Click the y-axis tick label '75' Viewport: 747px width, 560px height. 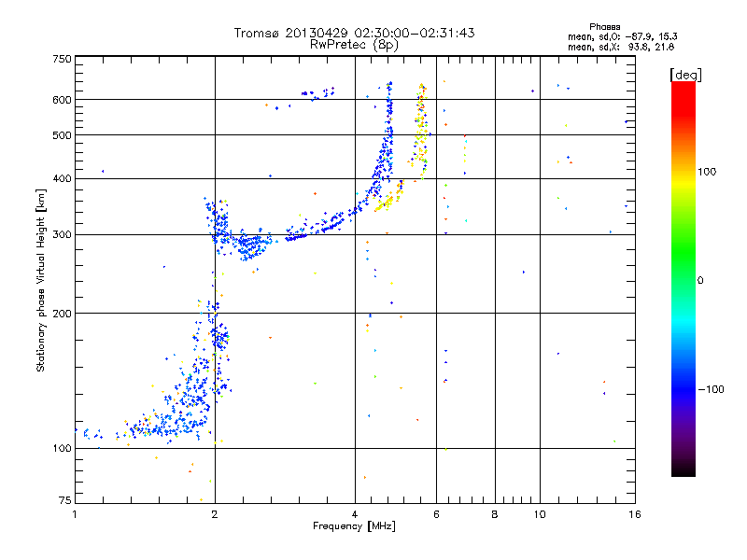(x=64, y=500)
